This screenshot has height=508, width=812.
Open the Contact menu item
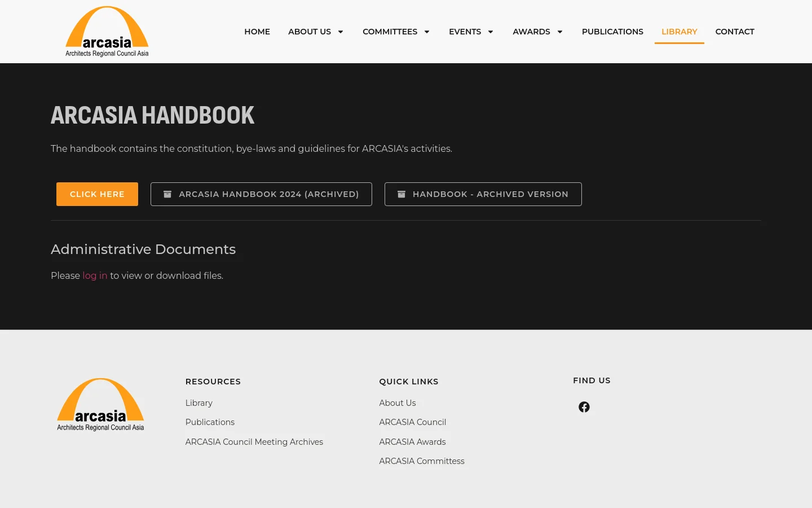coord(735,32)
